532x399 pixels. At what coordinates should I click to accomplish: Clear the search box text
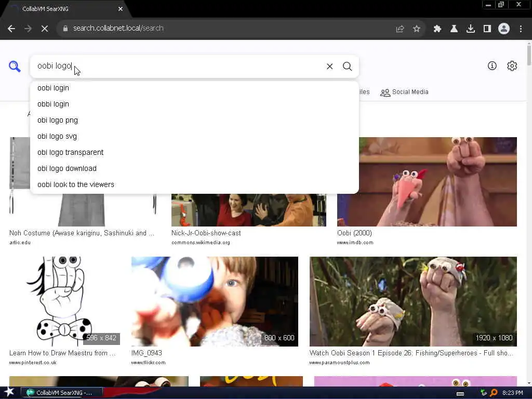click(x=329, y=66)
